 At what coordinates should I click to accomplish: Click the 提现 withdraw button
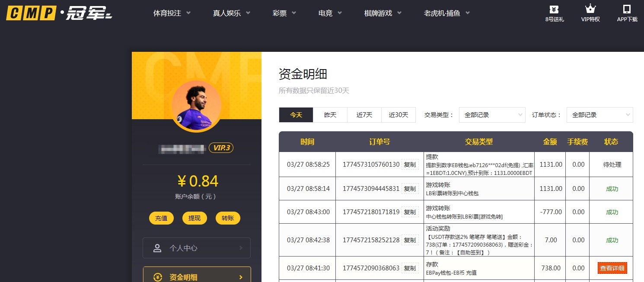194,218
